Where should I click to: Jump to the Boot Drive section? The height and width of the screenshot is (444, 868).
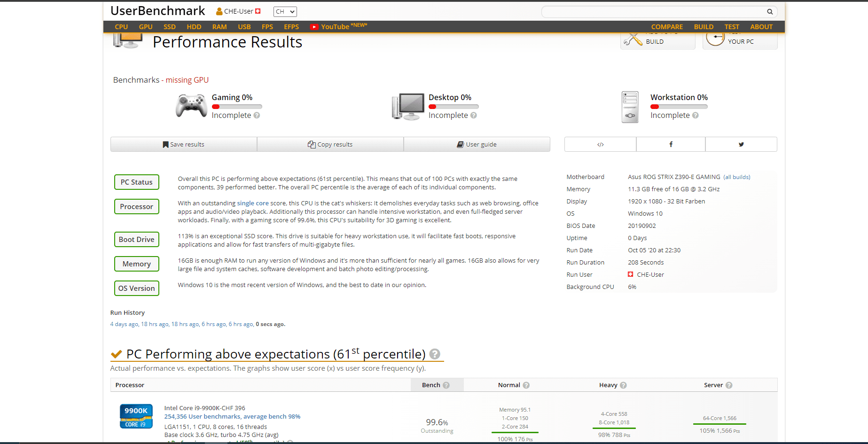point(137,240)
